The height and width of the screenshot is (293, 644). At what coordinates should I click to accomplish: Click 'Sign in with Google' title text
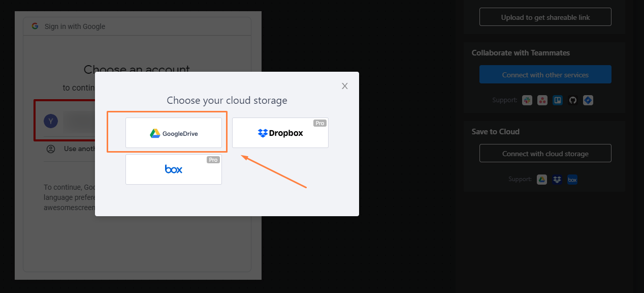(x=75, y=26)
